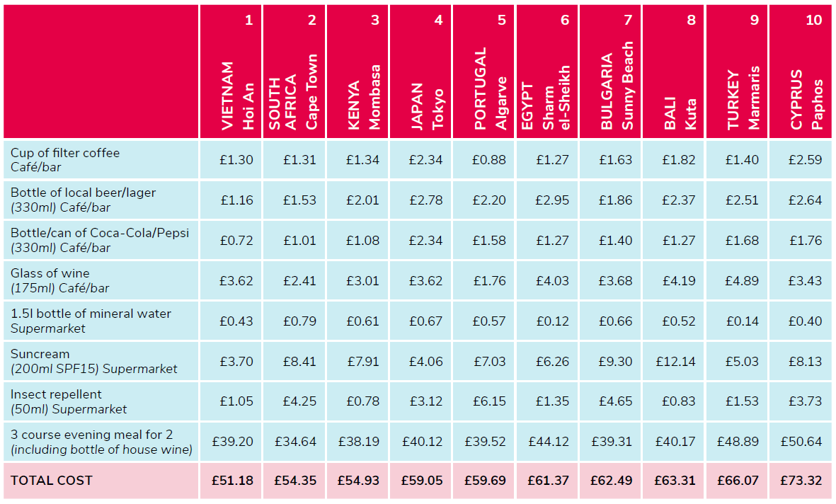This screenshot has height=504, width=836.
Task: Click Egypt mineral water price £0.12
Action: coord(552,321)
